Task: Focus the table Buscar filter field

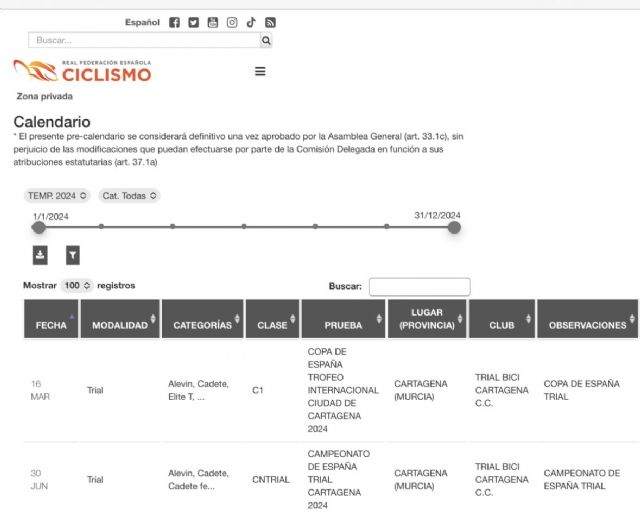Action: [x=419, y=287]
